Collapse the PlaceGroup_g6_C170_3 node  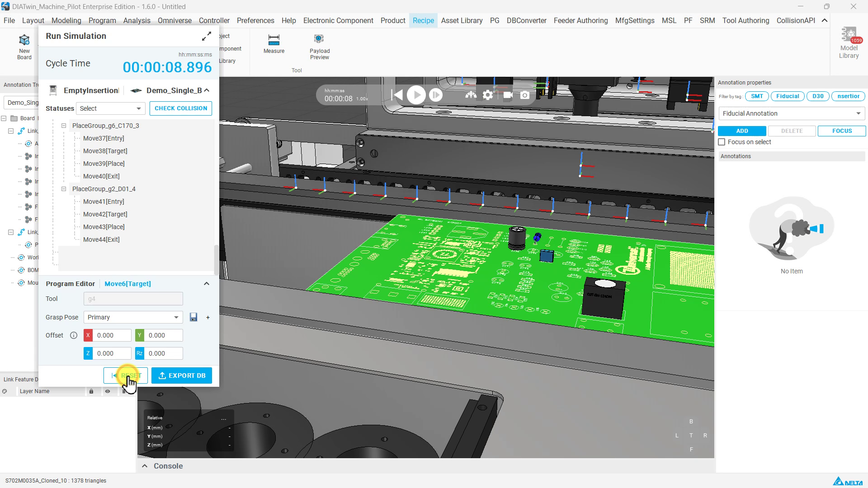click(64, 126)
